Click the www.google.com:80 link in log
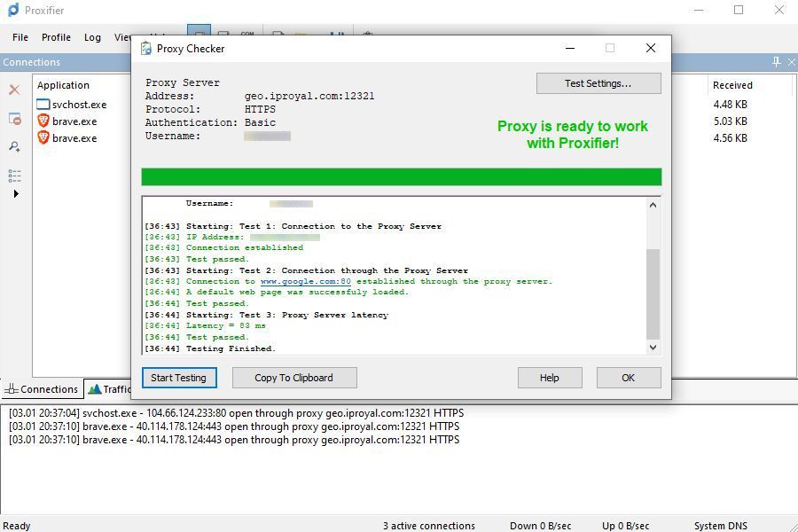Screen dimensions: 798x532 tap(305, 281)
